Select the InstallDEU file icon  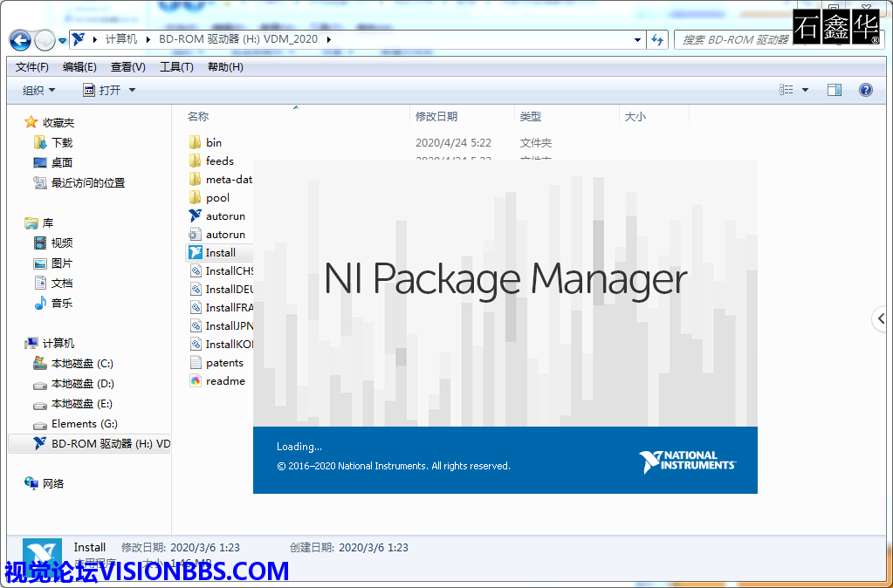[x=196, y=289]
